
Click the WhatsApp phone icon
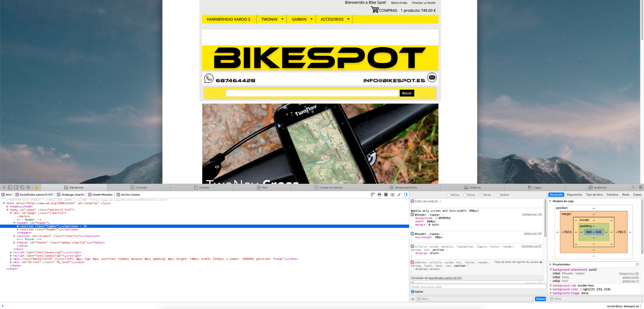(x=209, y=78)
